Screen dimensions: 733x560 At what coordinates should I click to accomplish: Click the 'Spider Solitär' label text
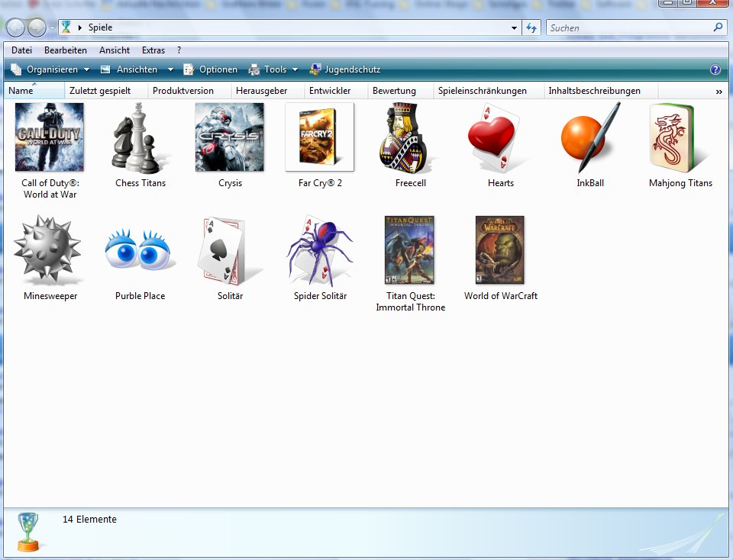click(x=320, y=296)
